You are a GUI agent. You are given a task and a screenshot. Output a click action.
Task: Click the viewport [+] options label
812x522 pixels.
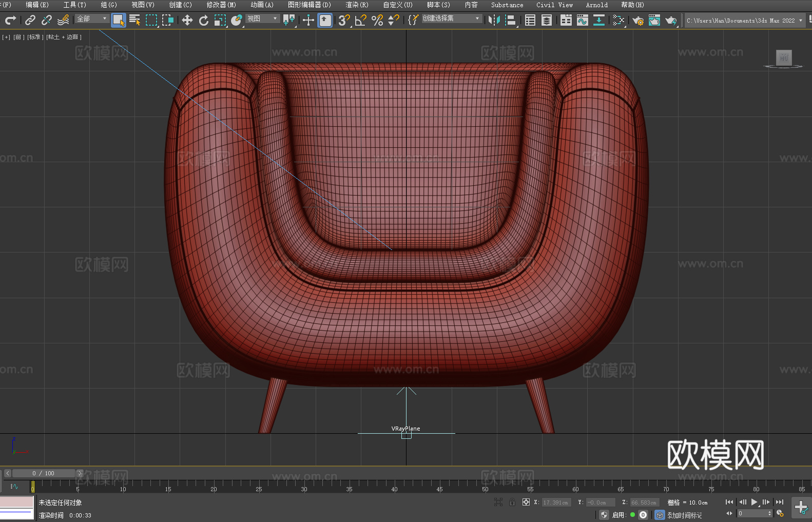coord(6,37)
